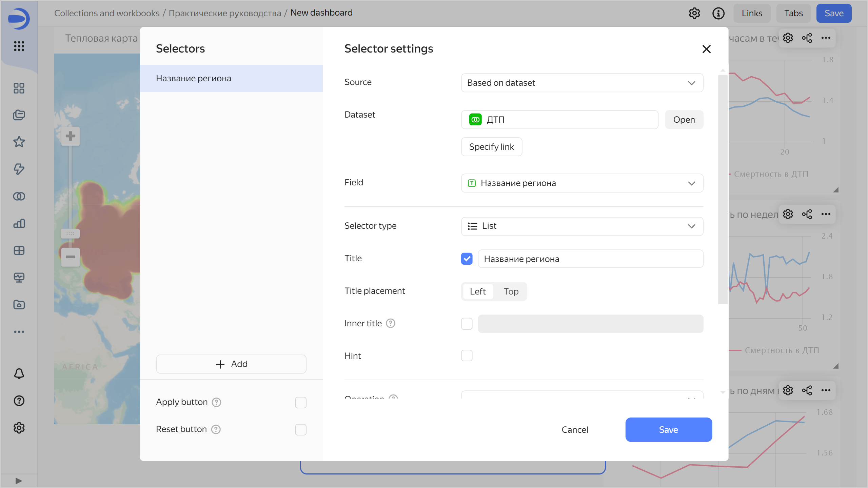868x488 pixels.
Task: Click Add to create new selector
Action: (x=231, y=364)
